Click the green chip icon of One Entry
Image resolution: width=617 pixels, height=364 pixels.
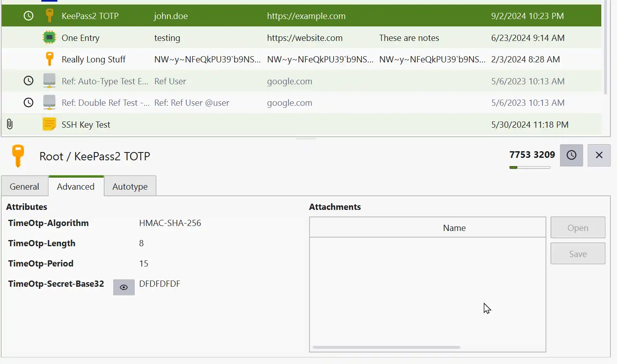[x=49, y=38]
